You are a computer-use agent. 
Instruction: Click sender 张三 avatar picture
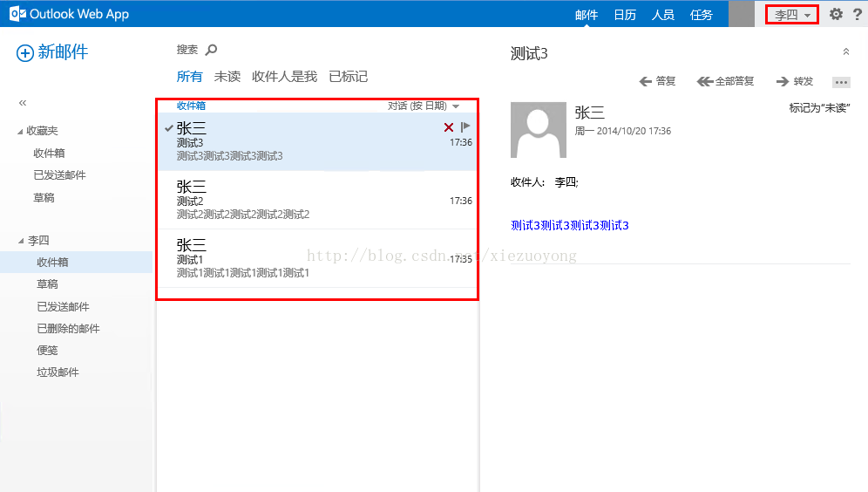[538, 130]
